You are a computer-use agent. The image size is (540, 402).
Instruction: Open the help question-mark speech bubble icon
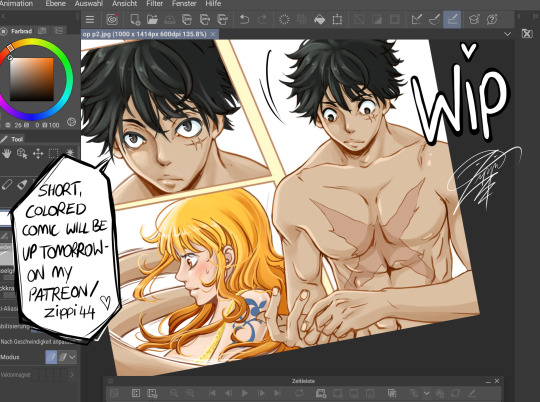click(492, 20)
